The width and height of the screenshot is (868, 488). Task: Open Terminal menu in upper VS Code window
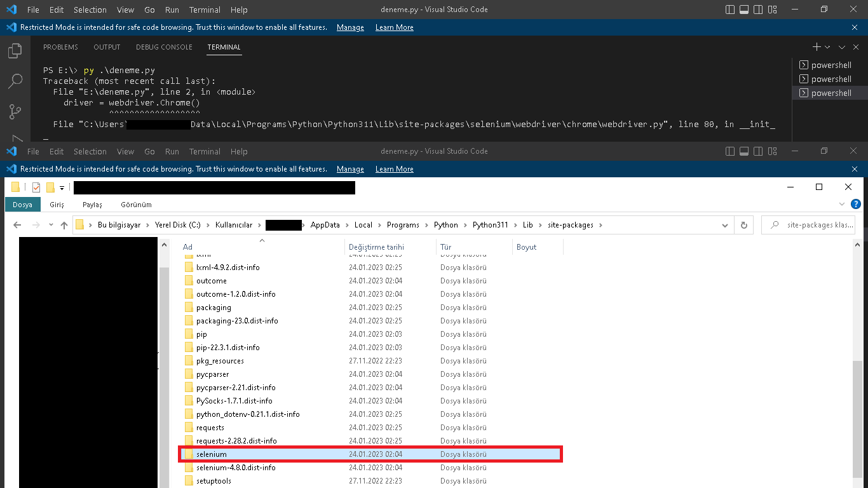tap(205, 10)
